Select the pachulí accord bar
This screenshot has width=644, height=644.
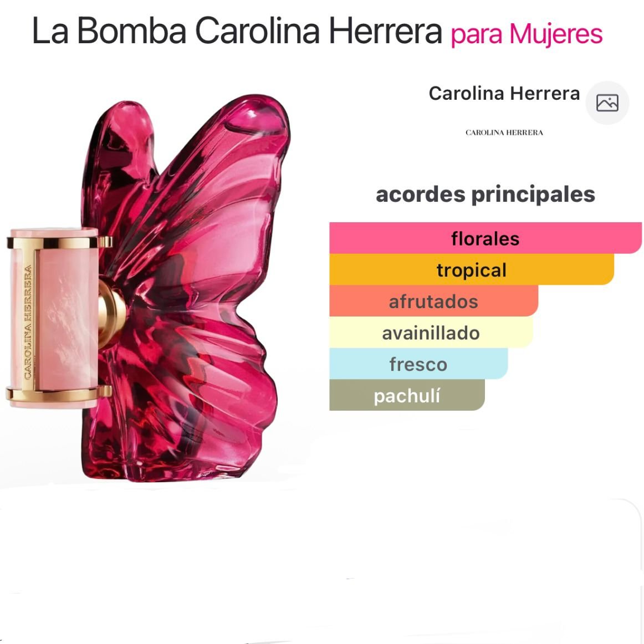pyautogui.click(x=407, y=395)
